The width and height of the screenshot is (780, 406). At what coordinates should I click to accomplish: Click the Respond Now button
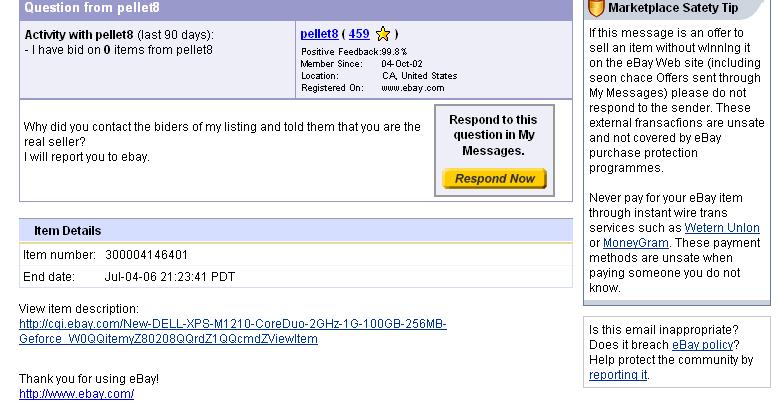(494, 179)
